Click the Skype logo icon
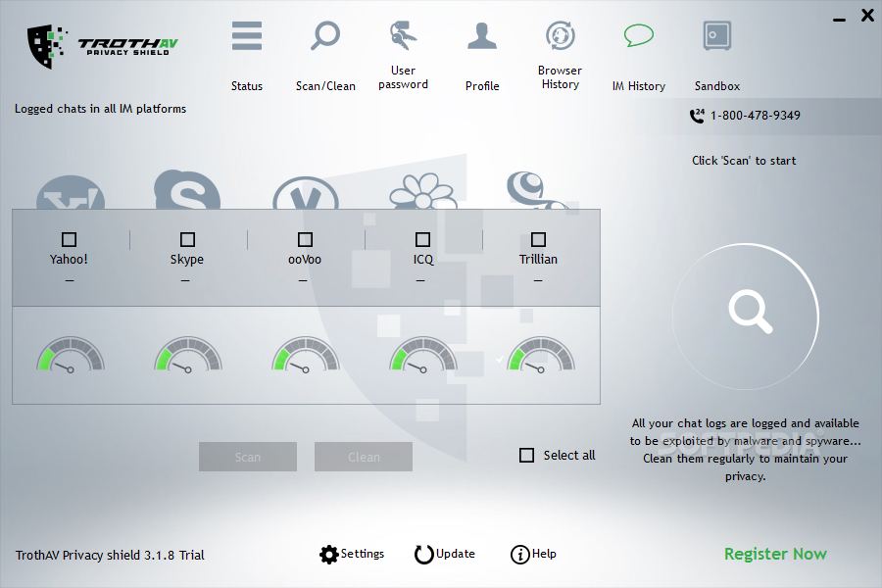 tap(187, 190)
